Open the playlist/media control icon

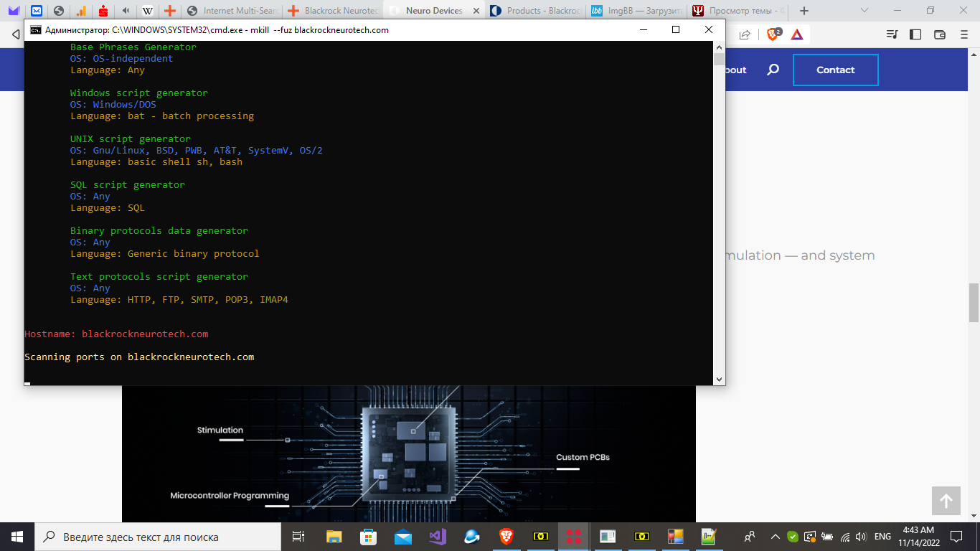coord(892,34)
